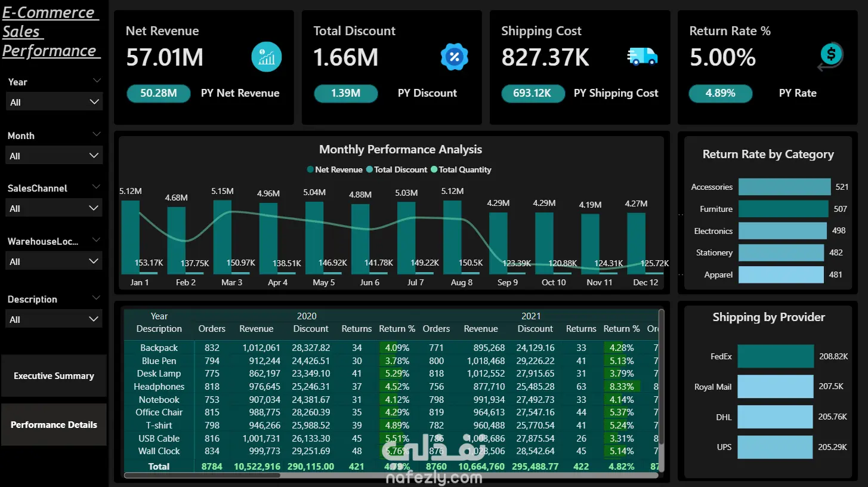
Task: Select the Net Revenue legend marker
Action: tap(310, 169)
